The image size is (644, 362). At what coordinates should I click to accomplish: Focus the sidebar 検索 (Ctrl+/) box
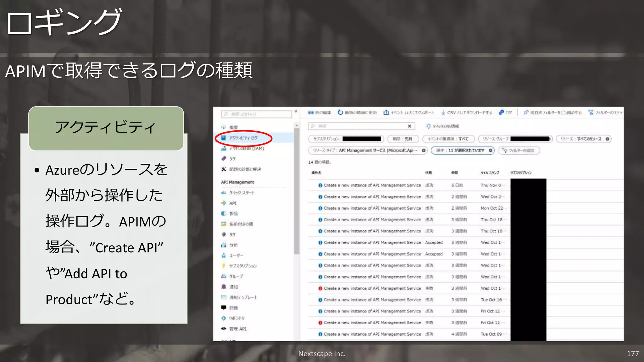click(x=257, y=114)
